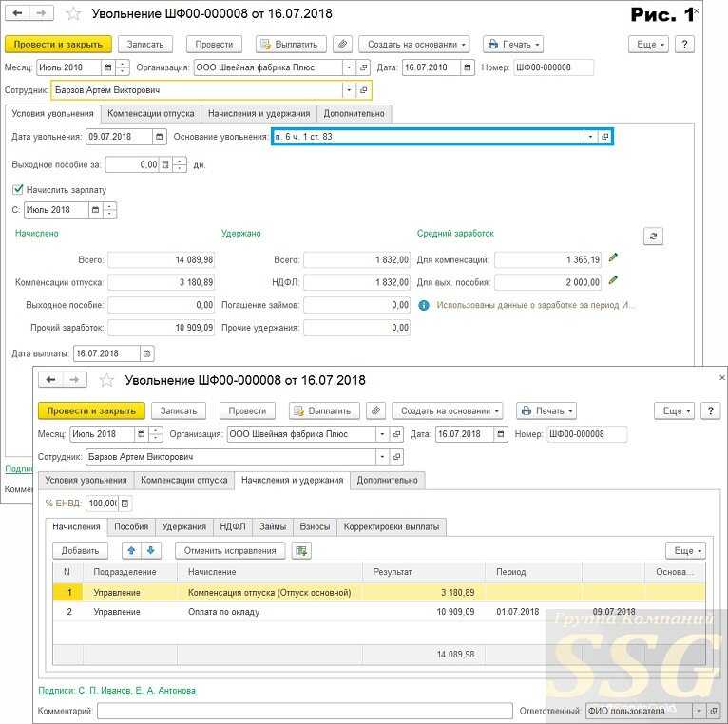This screenshot has height=724, width=728.
Task: Click the Номер field in lower window
Action: click(586, 434)
